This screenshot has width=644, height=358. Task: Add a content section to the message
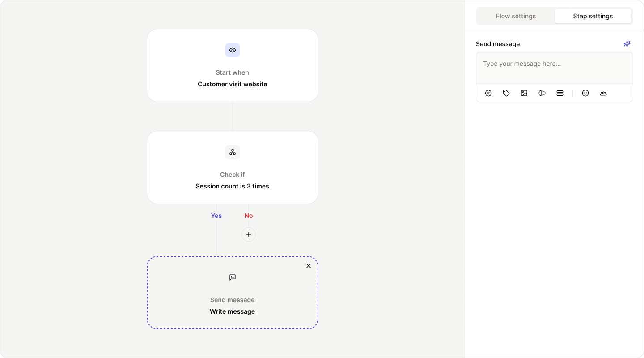(559, 93)
